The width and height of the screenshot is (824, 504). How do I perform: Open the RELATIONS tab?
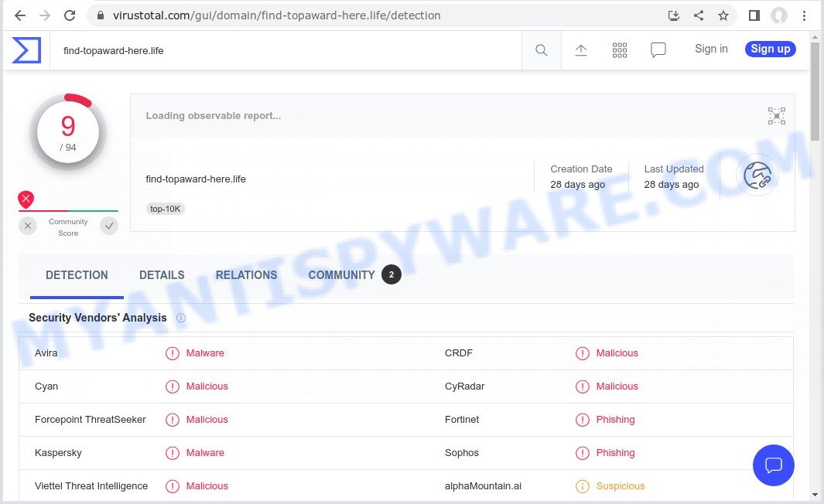point(247,275)
